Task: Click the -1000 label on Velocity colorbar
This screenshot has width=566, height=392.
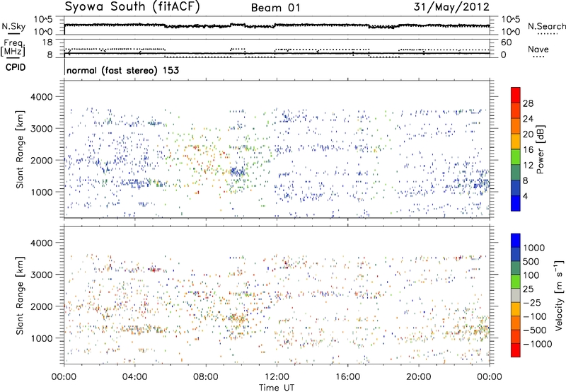Action: (x=538, y=344)
